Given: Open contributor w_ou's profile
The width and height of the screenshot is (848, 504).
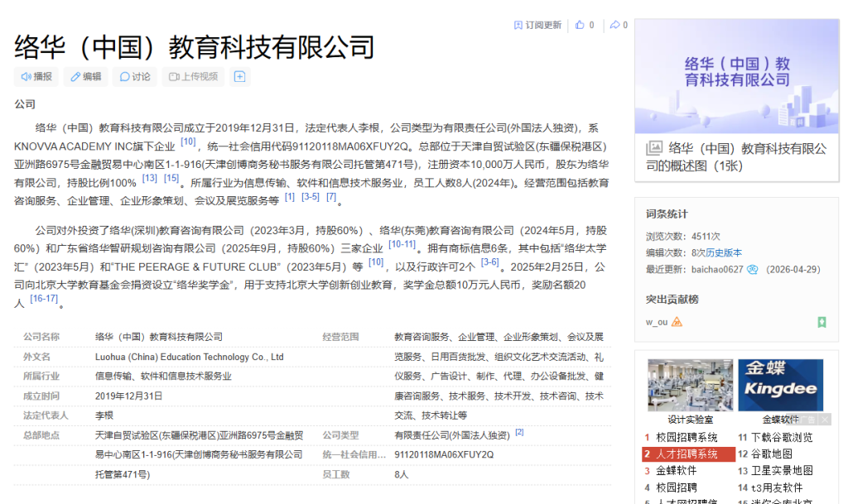Looking at the screenshot, I should pyautogui.click(x=657, y=323).
